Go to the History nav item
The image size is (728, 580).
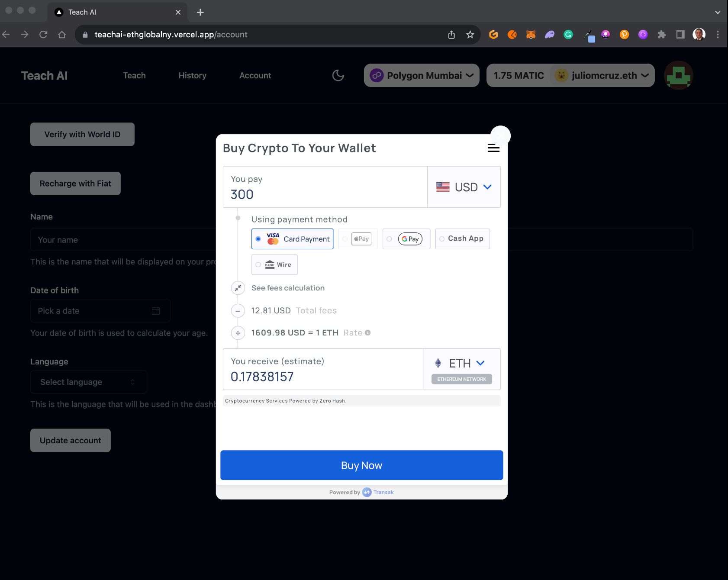pos(193,75)
